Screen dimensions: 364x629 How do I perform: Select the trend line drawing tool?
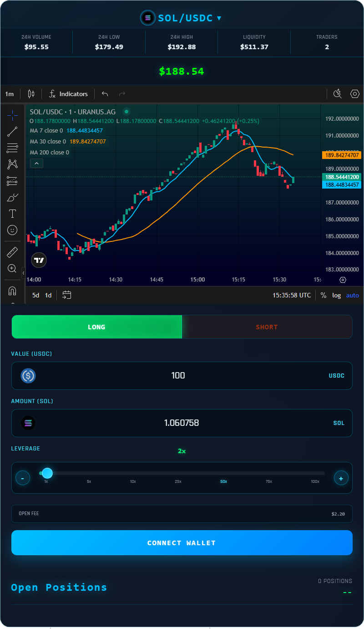pyautogui.click(x=12, y=132)
